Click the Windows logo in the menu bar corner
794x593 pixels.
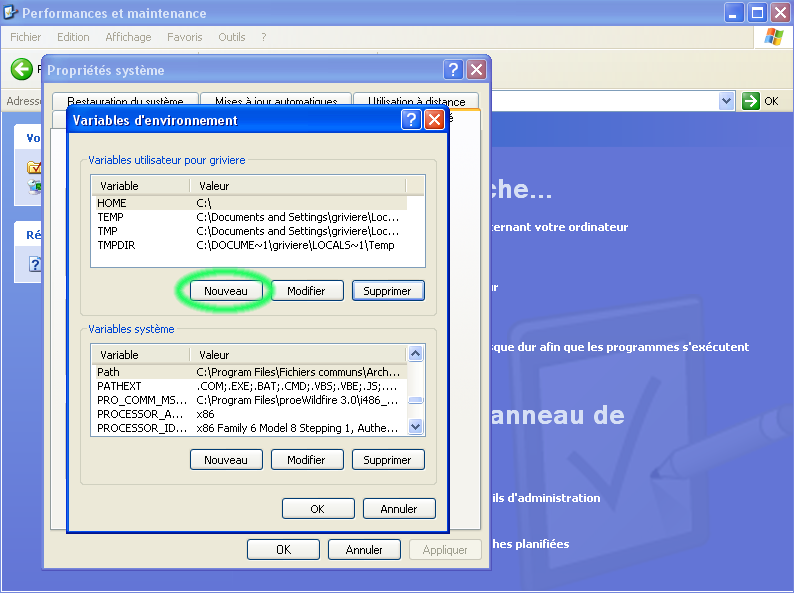pyautogui.click(x=773, y=37)
